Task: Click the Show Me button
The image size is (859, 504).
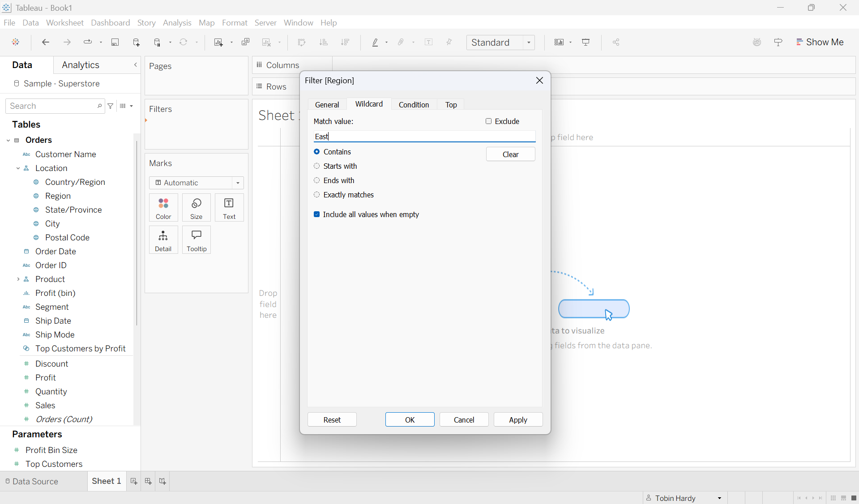Action: pos(820,42)
